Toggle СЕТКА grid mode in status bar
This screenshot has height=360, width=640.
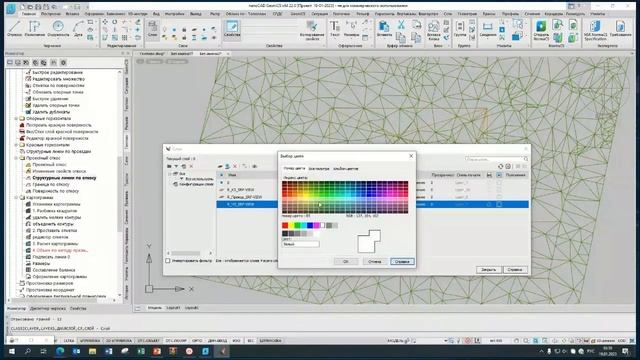pos(69,340)
